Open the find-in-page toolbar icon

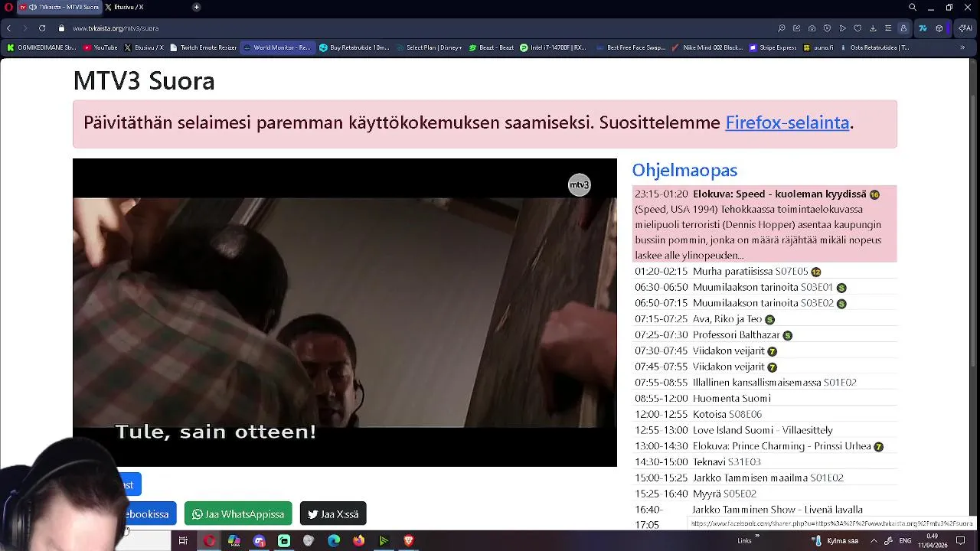pyautogui.click(x=782, y=28)
